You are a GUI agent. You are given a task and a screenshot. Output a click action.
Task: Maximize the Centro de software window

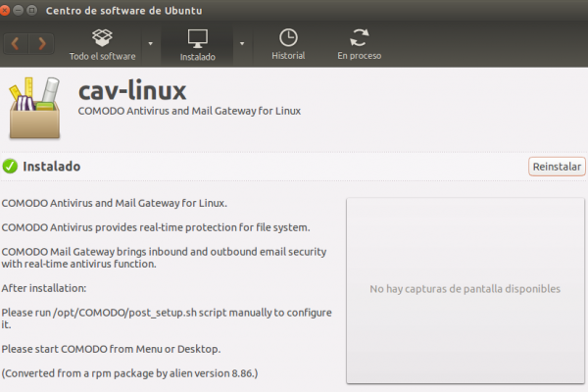32,10
